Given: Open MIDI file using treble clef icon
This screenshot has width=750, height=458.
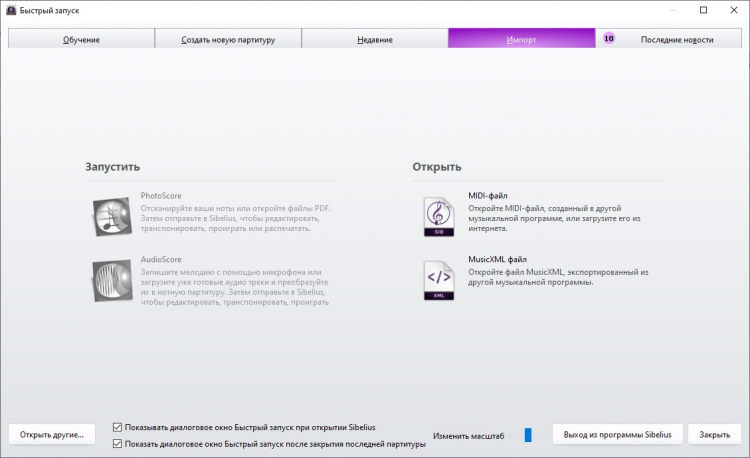Looking at the screenshot, I should 439,217.
